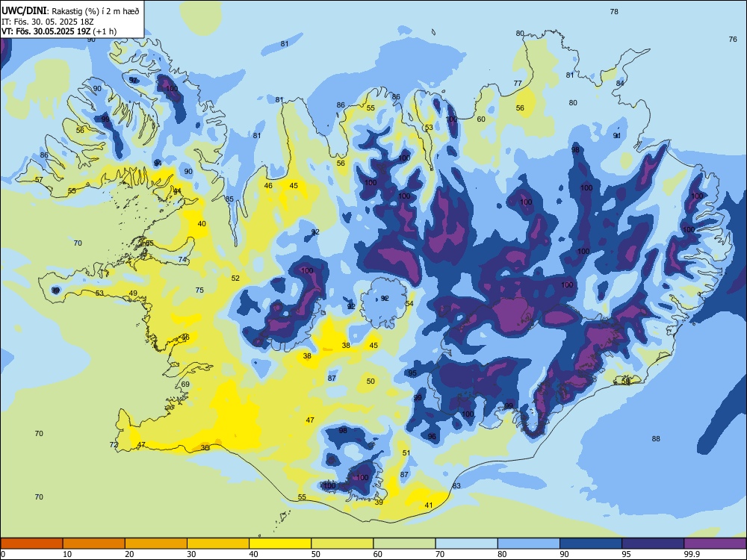The width and height of the screenshot is (747, 560).
Task: Click the humidity value '74' on the map
Action: (x=182, y=260)
